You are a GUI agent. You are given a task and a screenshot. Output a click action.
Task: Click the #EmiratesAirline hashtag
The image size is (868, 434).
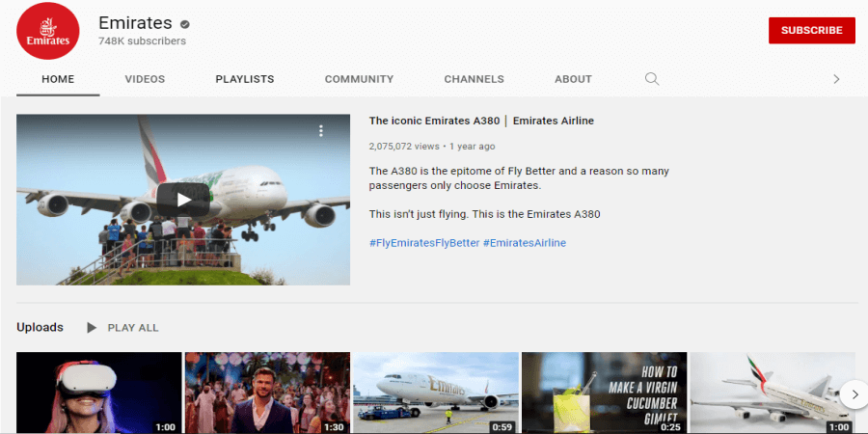(525, 243)
